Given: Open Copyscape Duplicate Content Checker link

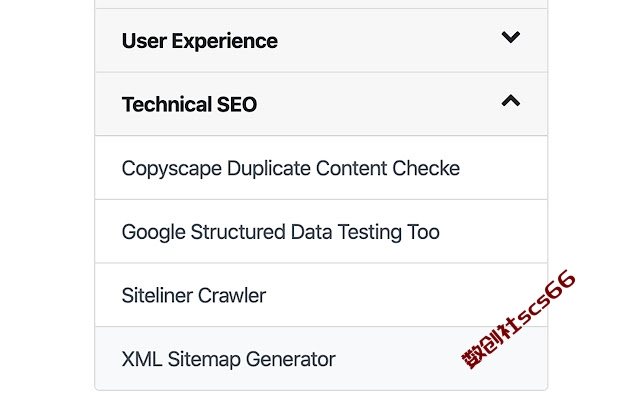Looking at the screenshot, I should pyautogui.click(x=291, y=168).
